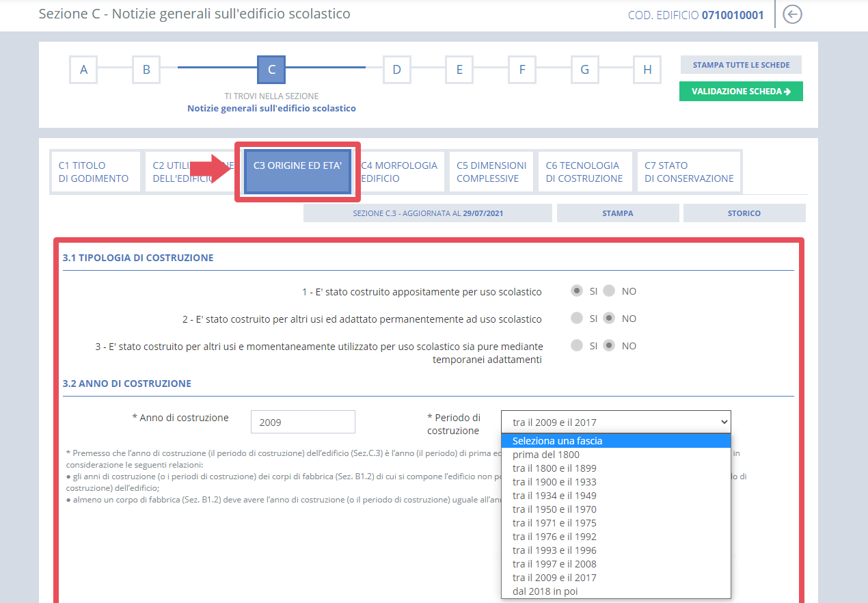Click the Anno di costruzione input field
This screenshot has height=603, width=868.
(x=302, y=421)
